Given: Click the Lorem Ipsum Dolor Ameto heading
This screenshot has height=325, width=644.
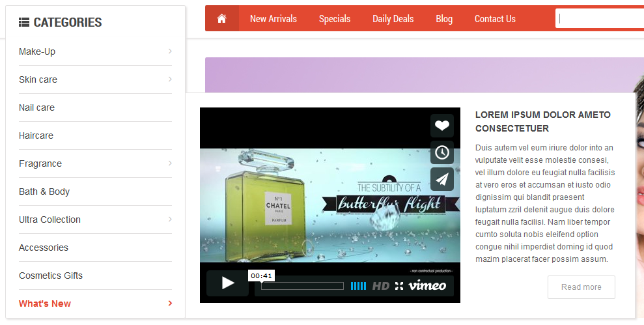Looking at the screenshot, I should click(543, 122).
